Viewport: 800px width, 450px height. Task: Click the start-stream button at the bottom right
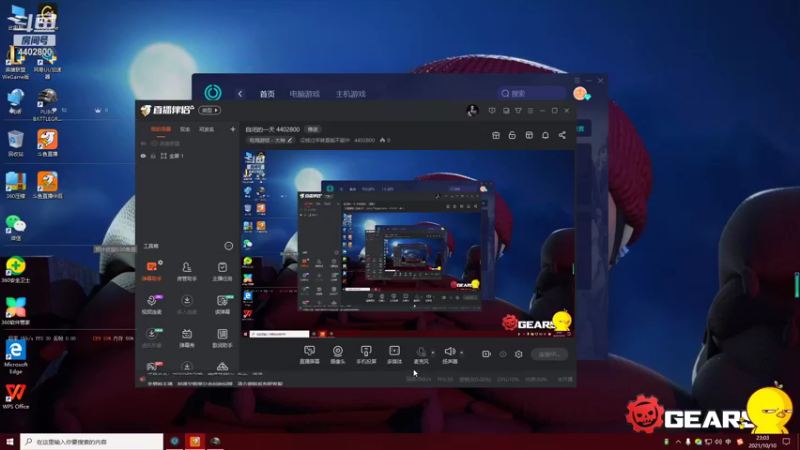pos(549,354)
